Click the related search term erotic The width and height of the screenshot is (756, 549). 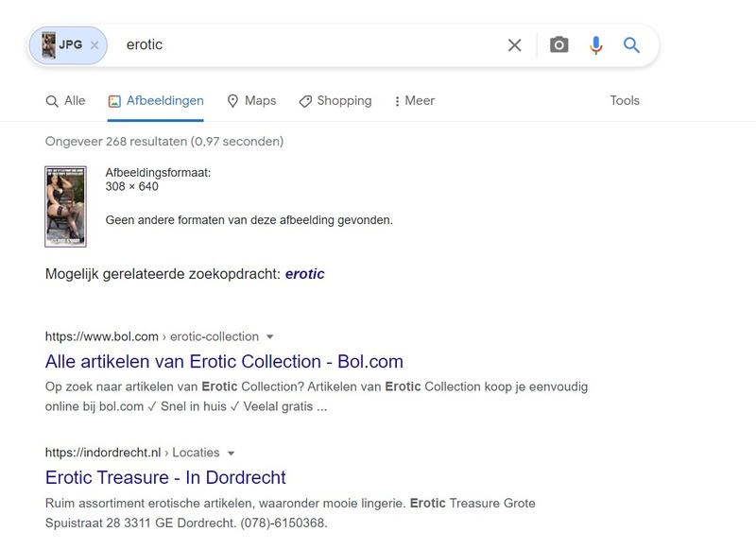tap(306, 273)
